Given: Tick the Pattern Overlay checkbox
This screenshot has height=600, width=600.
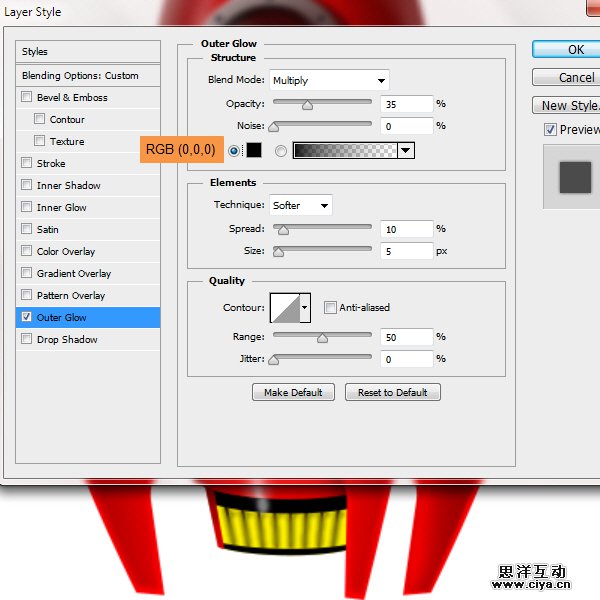Looking at the screenshot, I should [26, 295].
